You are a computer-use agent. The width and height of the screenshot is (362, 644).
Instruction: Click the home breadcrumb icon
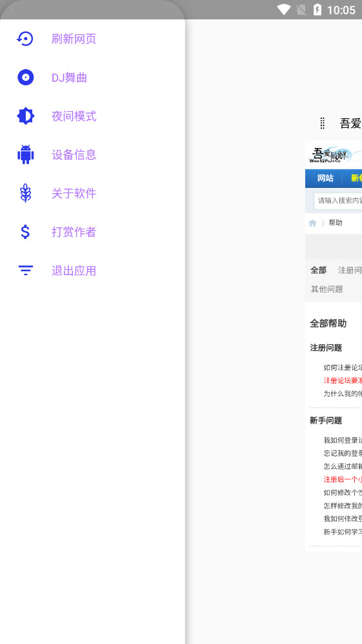(312, 223)
